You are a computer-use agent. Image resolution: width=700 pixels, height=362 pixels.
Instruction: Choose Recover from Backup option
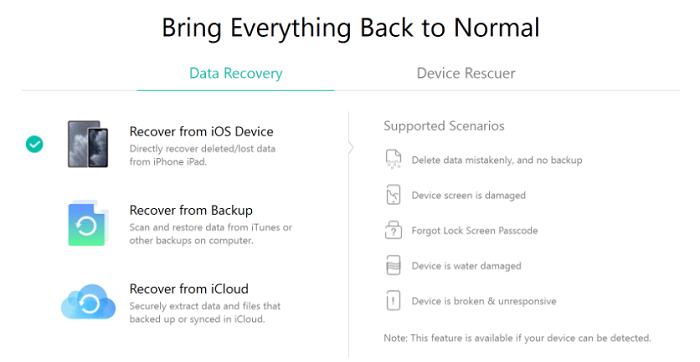point(191,210)
